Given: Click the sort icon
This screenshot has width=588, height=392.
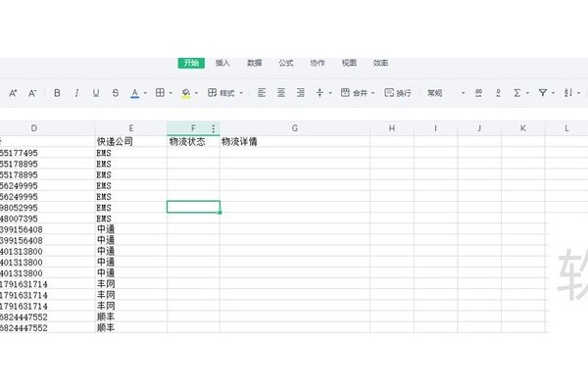Looking at the screenshot, I should (568, 93).
